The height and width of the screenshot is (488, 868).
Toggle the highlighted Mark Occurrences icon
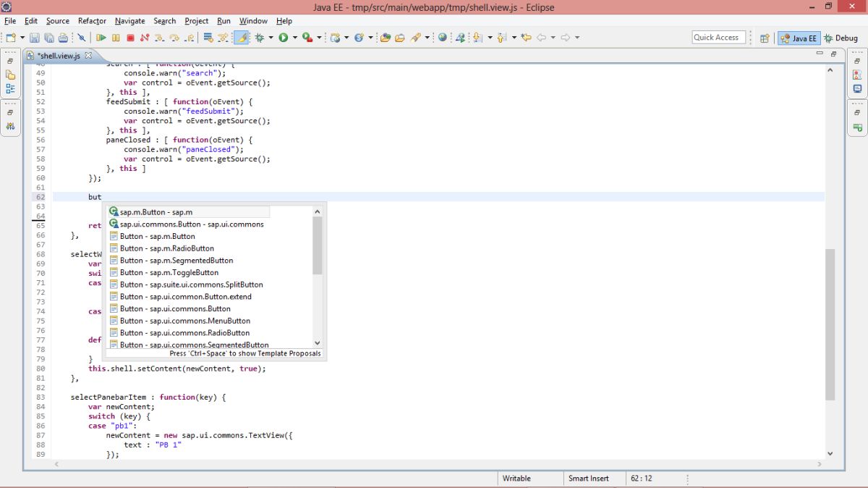click(x=241, y=38)
